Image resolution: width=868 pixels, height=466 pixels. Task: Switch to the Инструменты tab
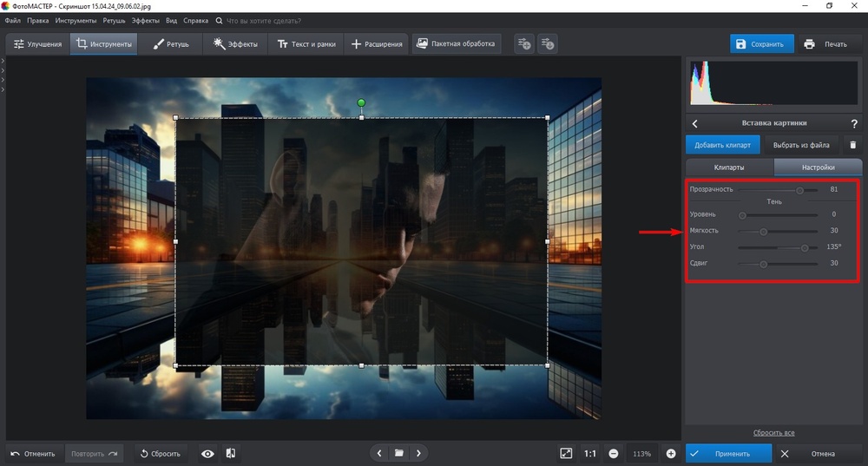click(x=104, y=43)
